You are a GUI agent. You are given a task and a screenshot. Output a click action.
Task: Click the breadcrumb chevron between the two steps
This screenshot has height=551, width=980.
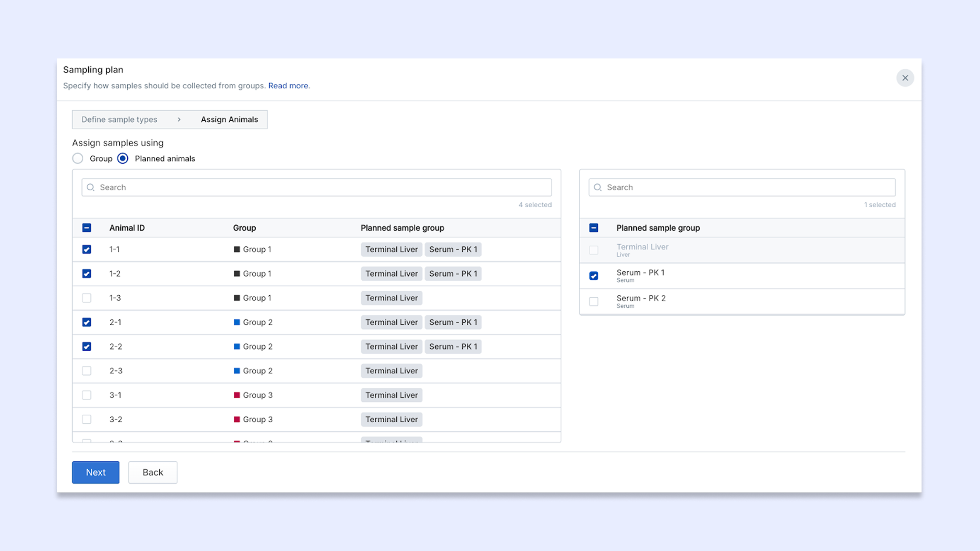pyautogui.click(x=179, y=119)
